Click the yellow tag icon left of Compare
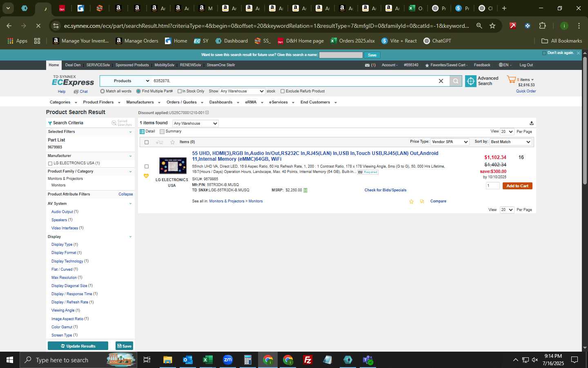This screenshot has height=368, width=588. coord(422,202)
